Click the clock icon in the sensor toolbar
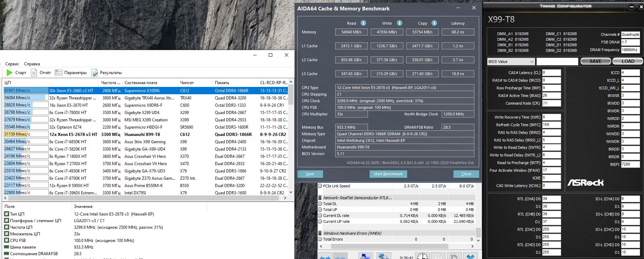The image size is (644, 259). [x=422, y=257]
